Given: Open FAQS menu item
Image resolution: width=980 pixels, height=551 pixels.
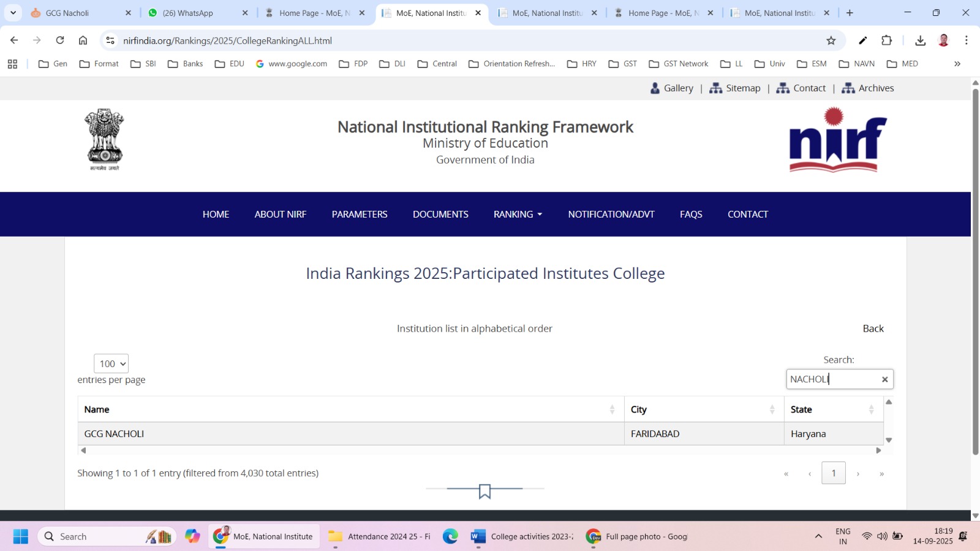Looking at the screenshot, I should 691,214.
